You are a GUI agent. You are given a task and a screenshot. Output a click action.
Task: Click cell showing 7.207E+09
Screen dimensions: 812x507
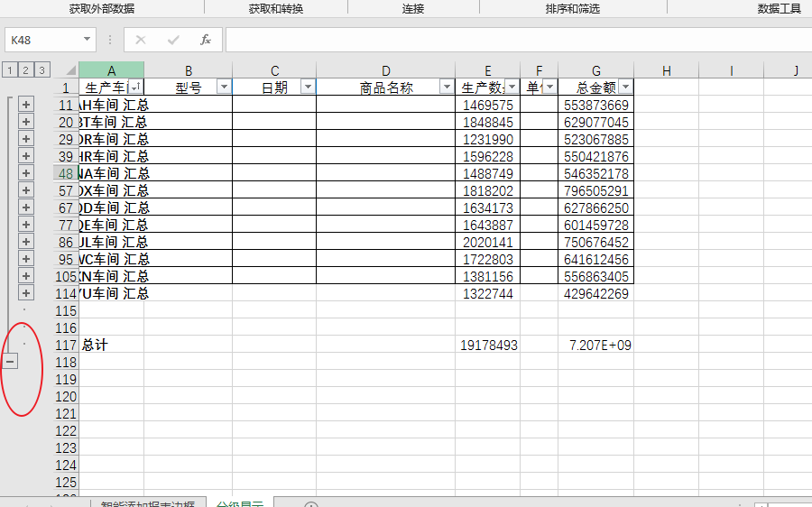click(x=596, y=345)
